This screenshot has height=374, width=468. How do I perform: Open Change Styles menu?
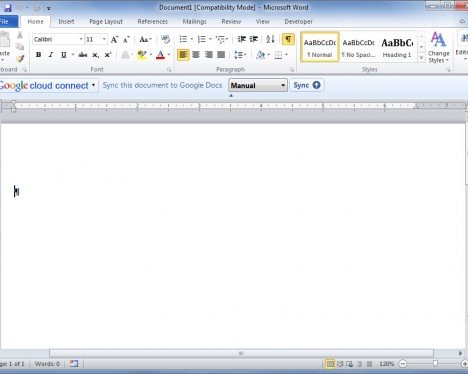click(439, 47)
